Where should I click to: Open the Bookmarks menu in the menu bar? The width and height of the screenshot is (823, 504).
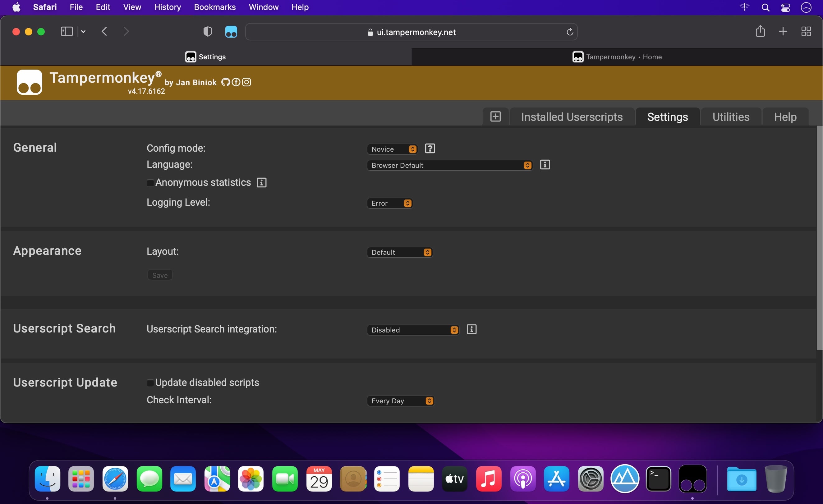(x=214, y=7)
